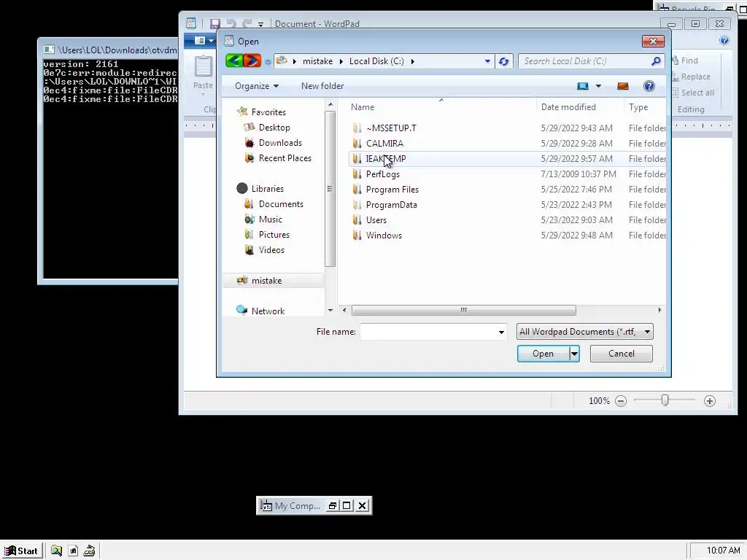This screenshot has width=747, height=560.
Task: Select Desktop under Favorites
Action: tap(274, 128)
